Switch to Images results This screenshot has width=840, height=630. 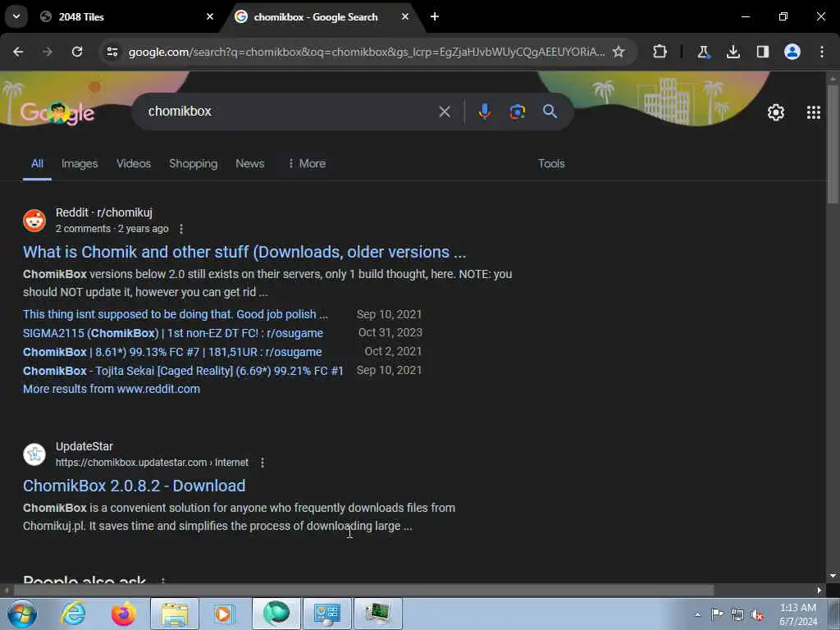point(80,163)
